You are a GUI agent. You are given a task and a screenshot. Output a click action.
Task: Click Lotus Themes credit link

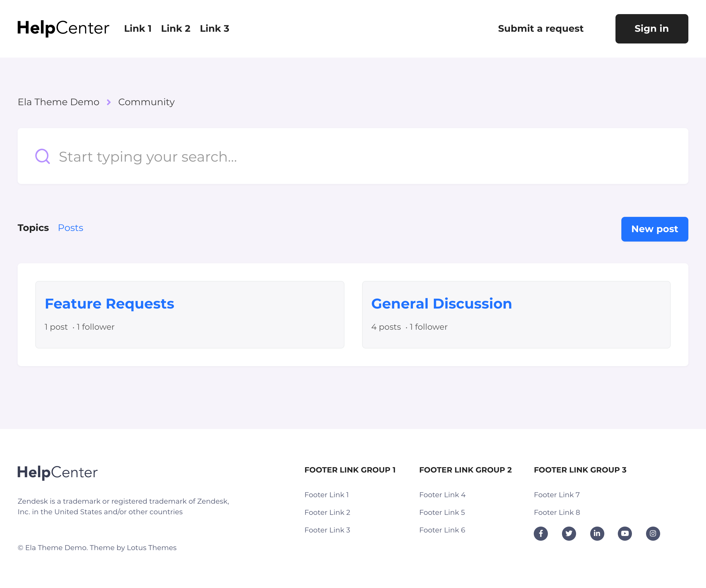tap(151, 548)
